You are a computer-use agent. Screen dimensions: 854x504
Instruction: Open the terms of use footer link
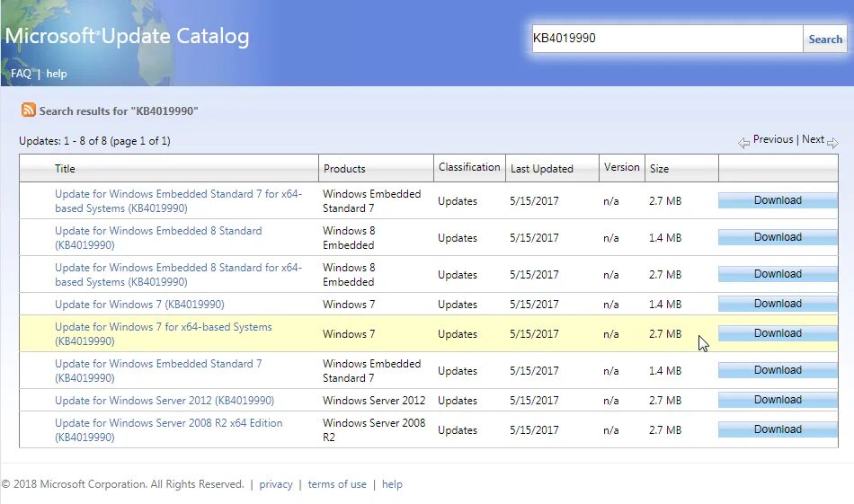point(337,484)
